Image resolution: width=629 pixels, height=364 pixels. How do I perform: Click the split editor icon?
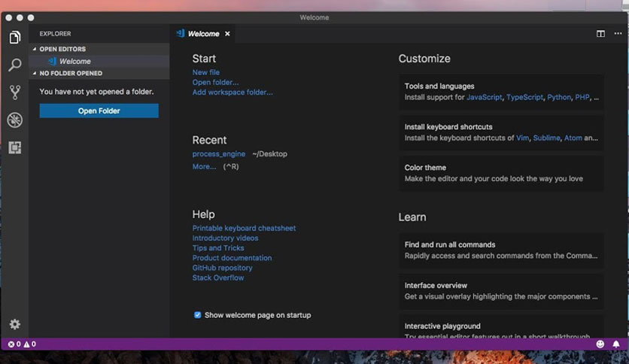point(600,34)
